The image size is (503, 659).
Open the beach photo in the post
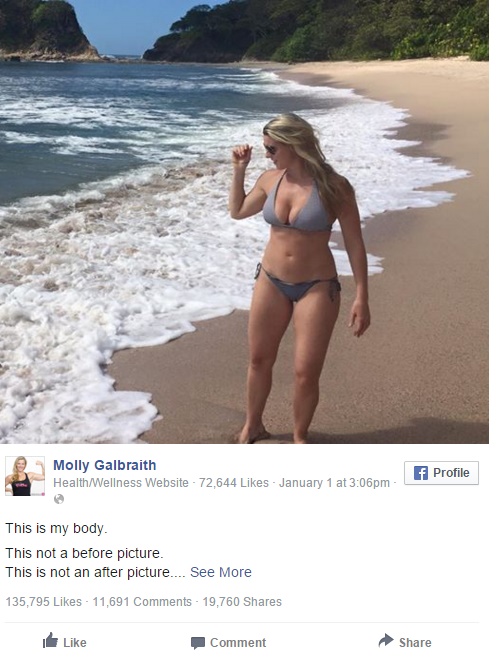coord(244,221)
